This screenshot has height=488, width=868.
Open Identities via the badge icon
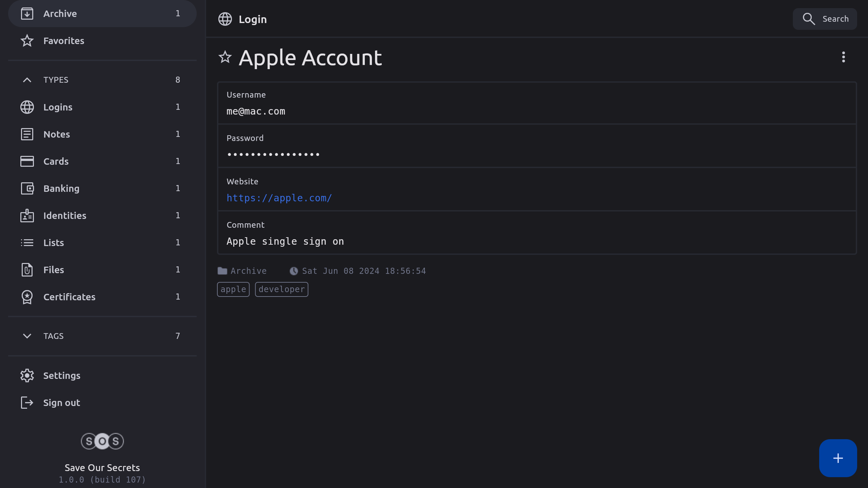(x=27, y=216)
